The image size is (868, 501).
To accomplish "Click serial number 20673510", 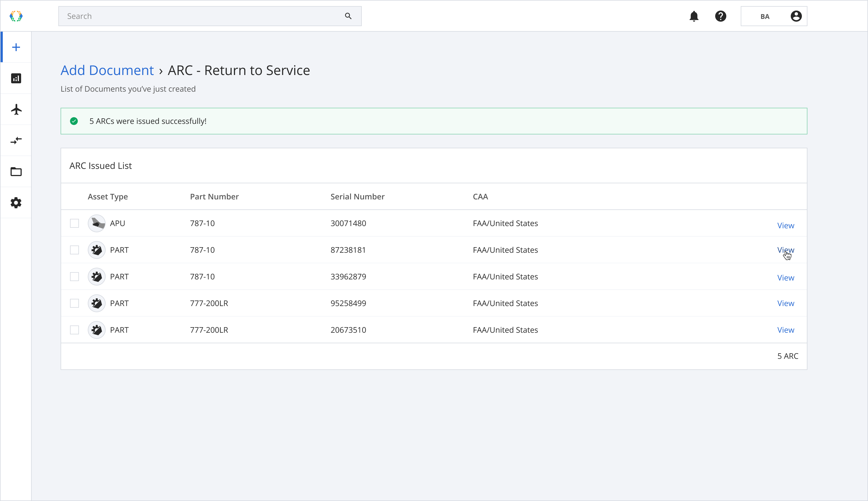I will pyautogui.click(x=348, y=330).
